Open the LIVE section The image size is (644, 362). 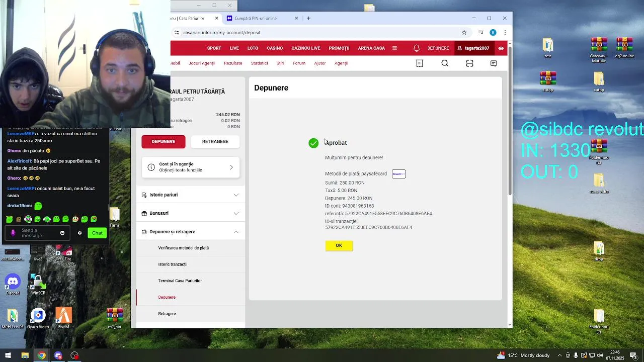click(234, 48)
